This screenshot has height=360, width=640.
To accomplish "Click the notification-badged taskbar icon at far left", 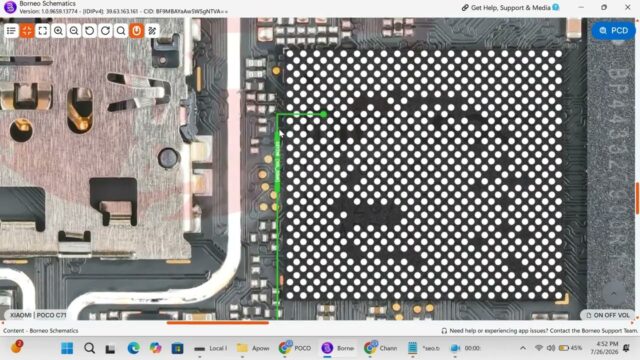I will pos(16,347).
